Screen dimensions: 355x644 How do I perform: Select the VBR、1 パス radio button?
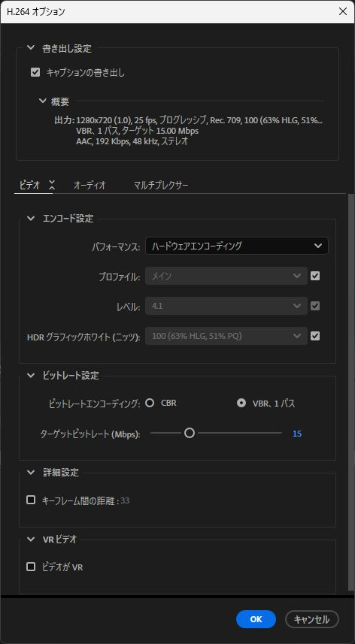241,403
